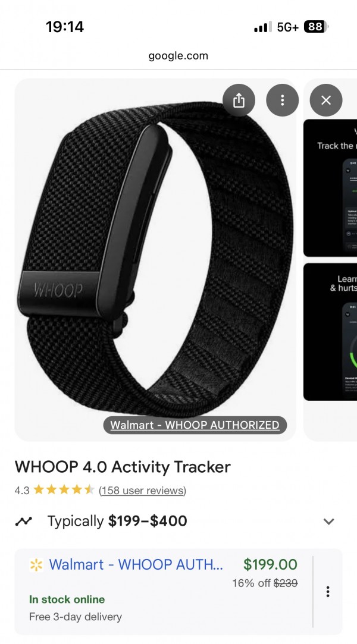The height and width of the screenshot is (644, 357).
Task: Open the 158 user reviews link
Action: [x=142, y=491]
